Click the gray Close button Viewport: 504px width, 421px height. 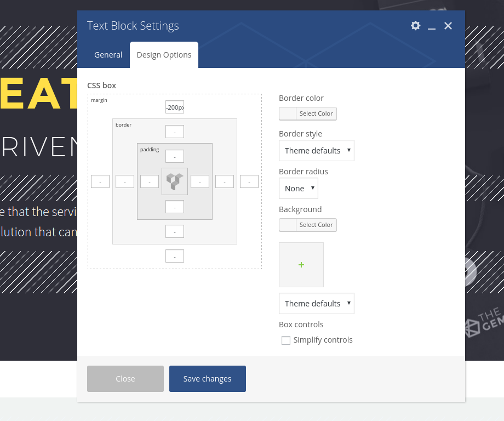pos(125,379)
